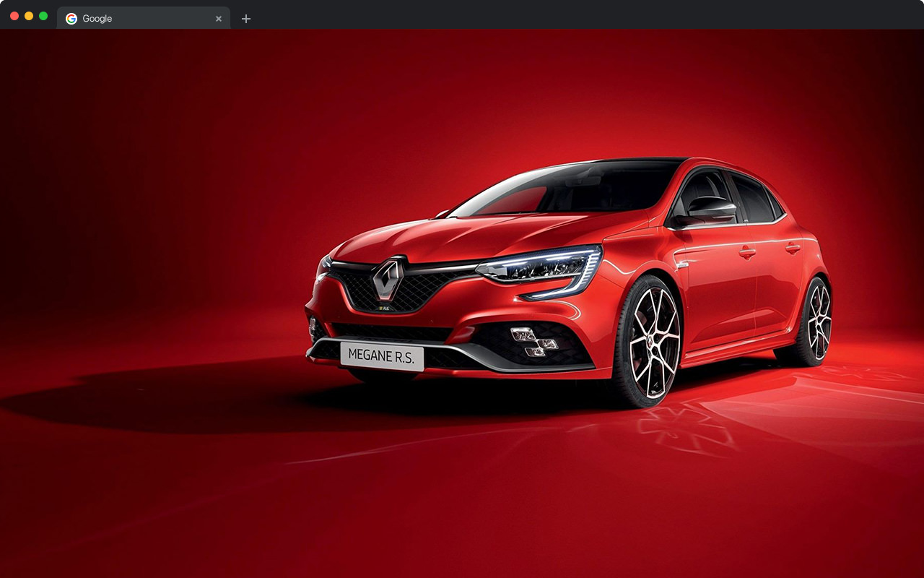Click the checkered fog light cluster
The image size is (924, 578).
tap(533, 342)
